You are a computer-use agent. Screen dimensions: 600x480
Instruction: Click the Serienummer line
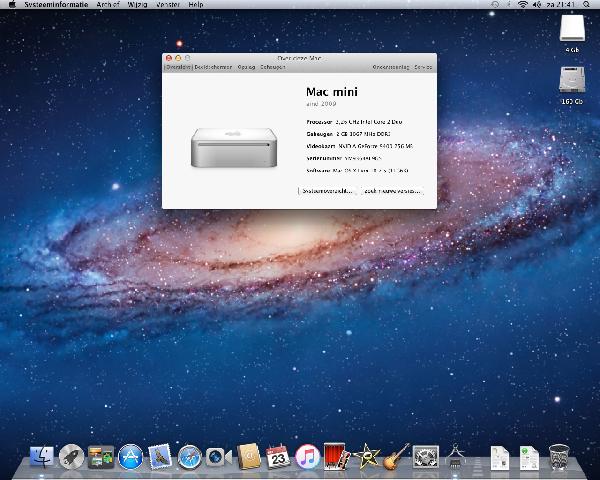(344, 158)
